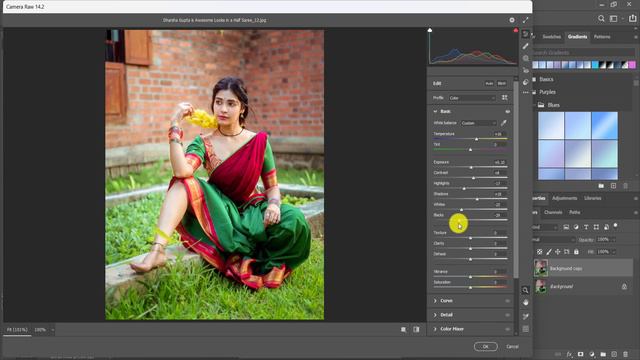The width and height of the screenshot is (640, 360).
Task: Delete gradient trash icon in Gradients panel
Action: click(x=625, y=186)
